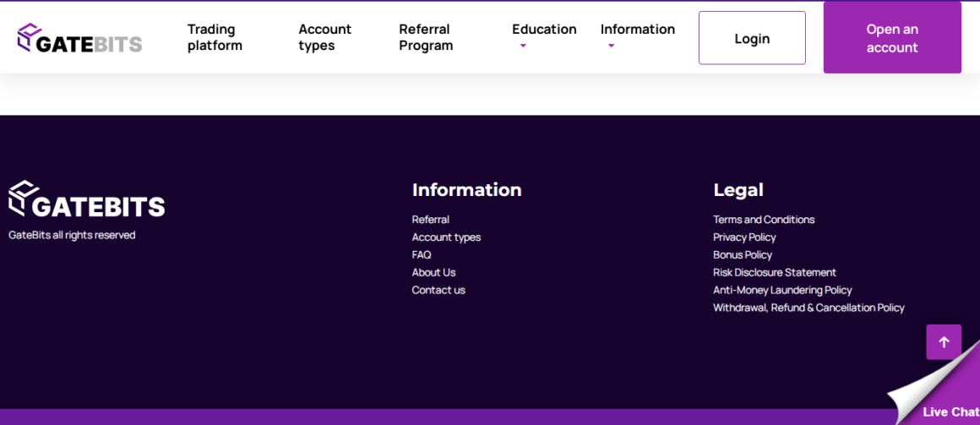Screen dimensions: 980x425
Task: Expand the Information dropdown in navbar
Action: click(x=637, y=30)
